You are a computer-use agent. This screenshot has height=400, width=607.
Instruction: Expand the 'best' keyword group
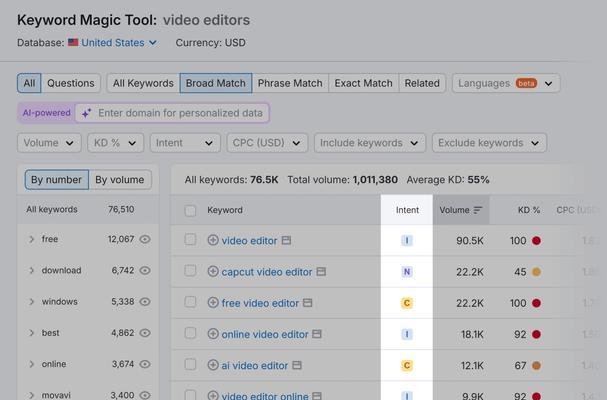click(32, 333)
